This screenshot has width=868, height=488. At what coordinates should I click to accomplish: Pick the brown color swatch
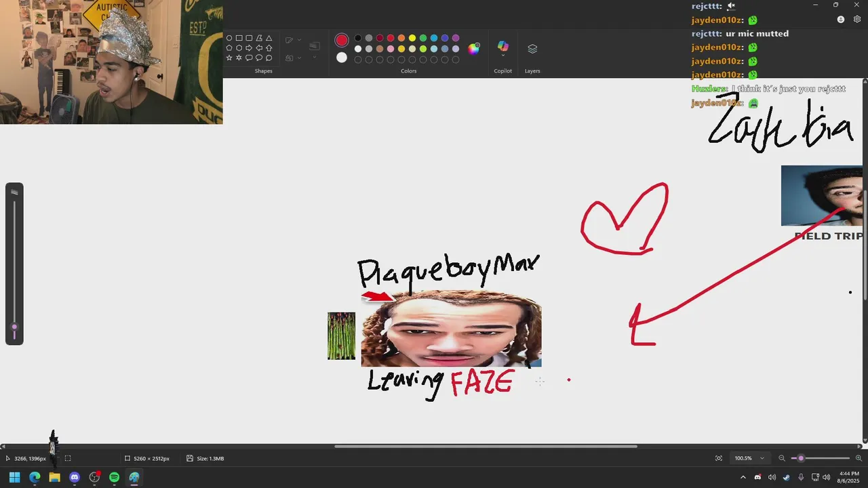[380, 49]
